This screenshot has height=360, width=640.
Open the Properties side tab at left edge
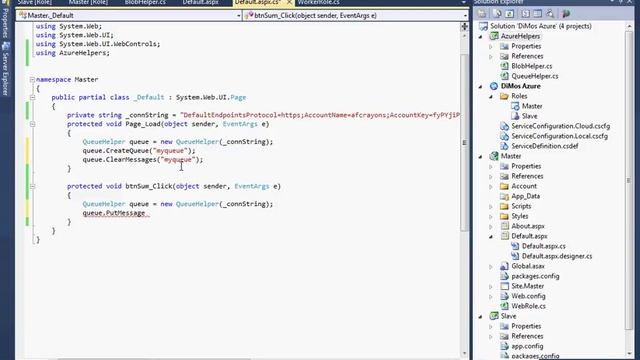pyautogui.click(x=5, y=20)
